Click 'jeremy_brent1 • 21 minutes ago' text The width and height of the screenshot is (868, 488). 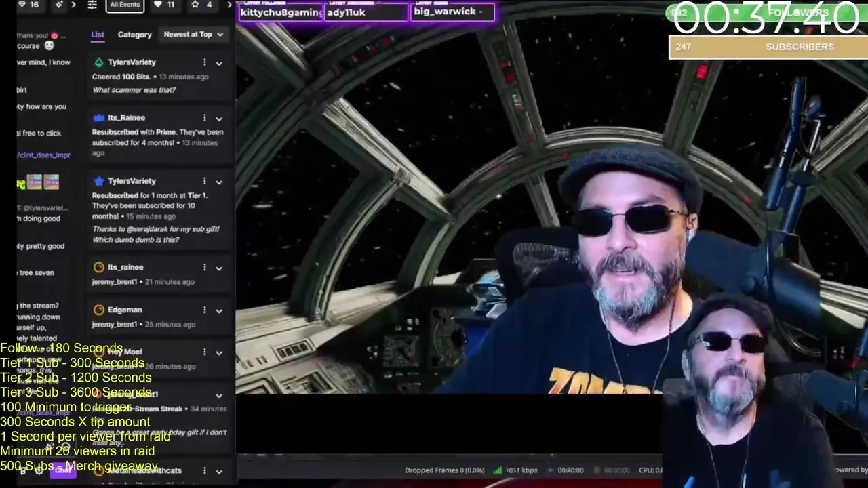(x=143, y=281)
